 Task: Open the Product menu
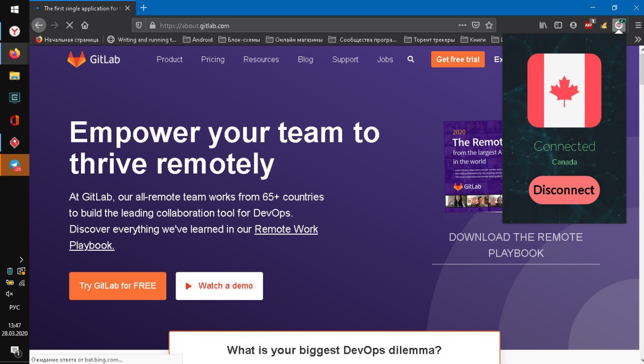click(x=170, y=59)
